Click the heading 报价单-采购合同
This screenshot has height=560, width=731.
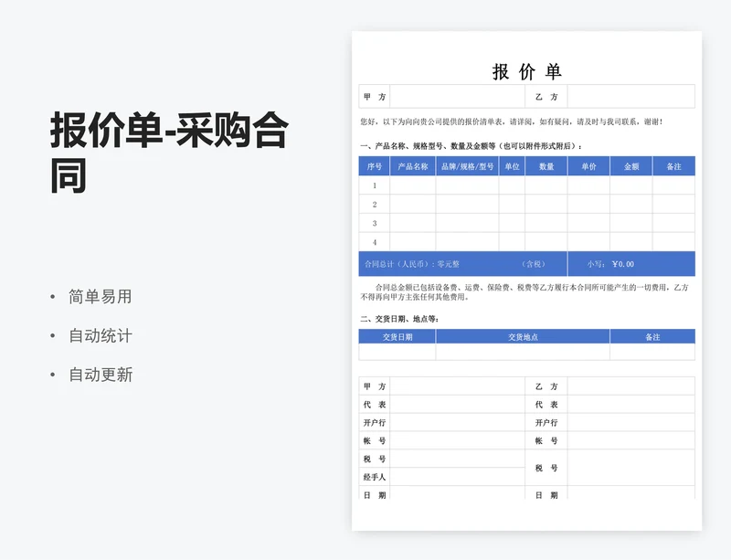[169, 153]
